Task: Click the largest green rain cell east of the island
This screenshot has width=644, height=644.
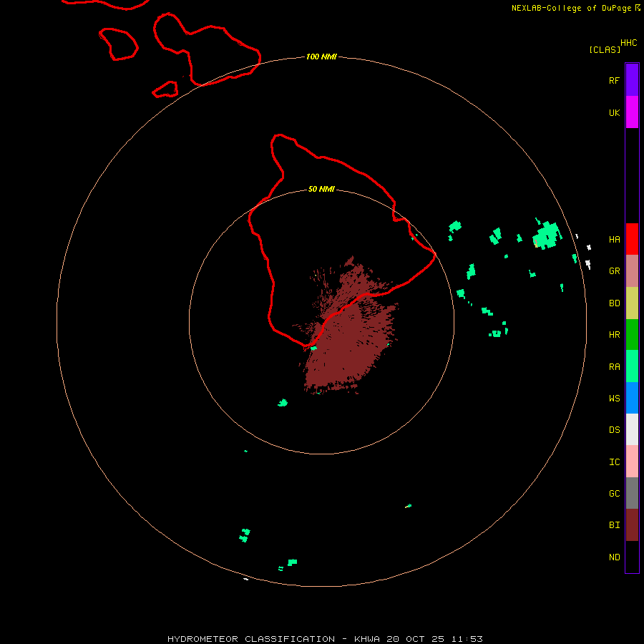Action: (547, 235)
